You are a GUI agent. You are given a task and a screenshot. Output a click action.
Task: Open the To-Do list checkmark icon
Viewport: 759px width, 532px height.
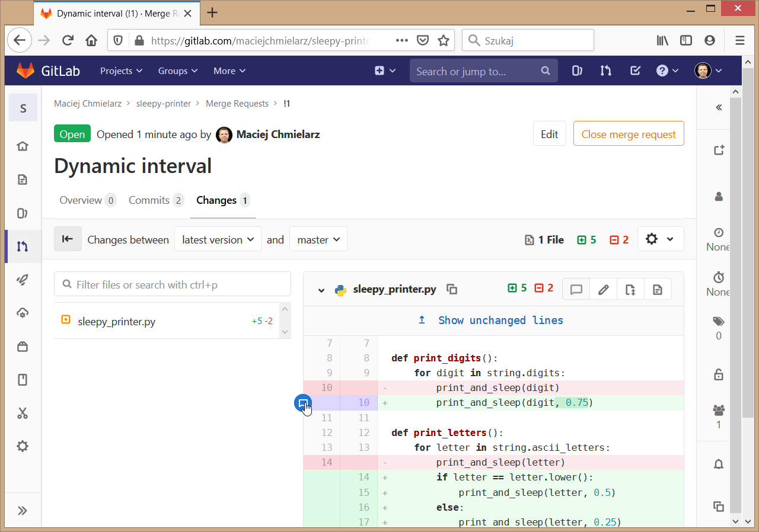[x=634, y=71]
